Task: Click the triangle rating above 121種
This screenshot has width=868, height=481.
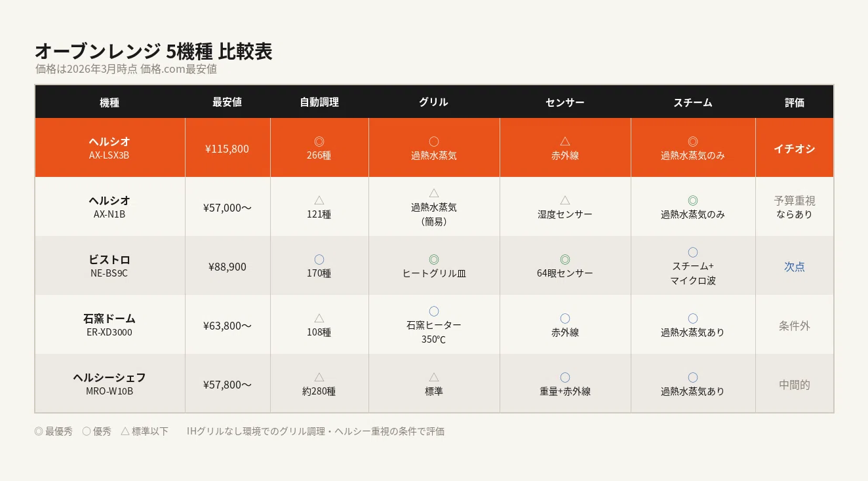Action: point(319,200)
